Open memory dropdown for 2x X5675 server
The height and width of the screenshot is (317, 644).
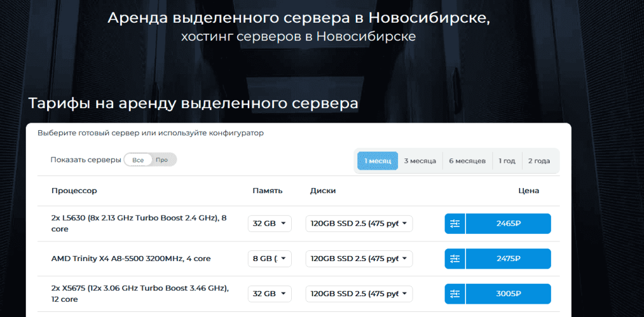(x=270, y=294)
